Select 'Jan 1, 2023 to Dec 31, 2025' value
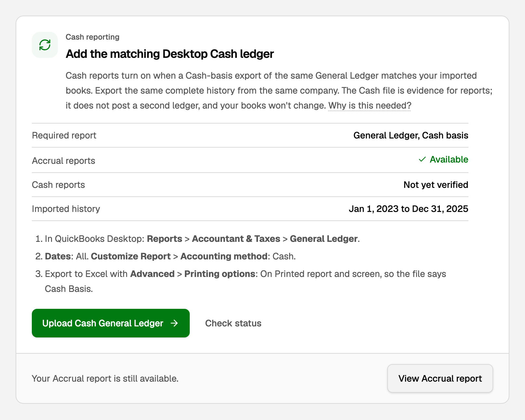This screenshot has width=525, height=420. pos(408,209)
